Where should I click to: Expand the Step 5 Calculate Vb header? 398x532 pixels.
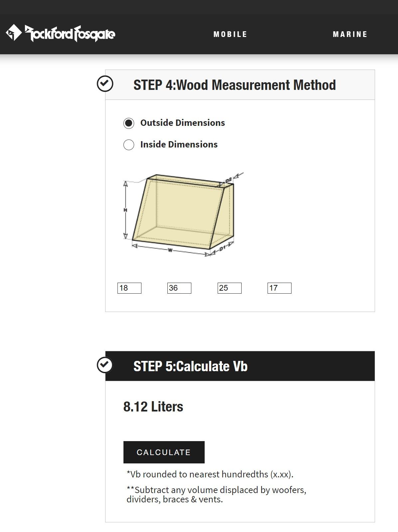[240, 366]
